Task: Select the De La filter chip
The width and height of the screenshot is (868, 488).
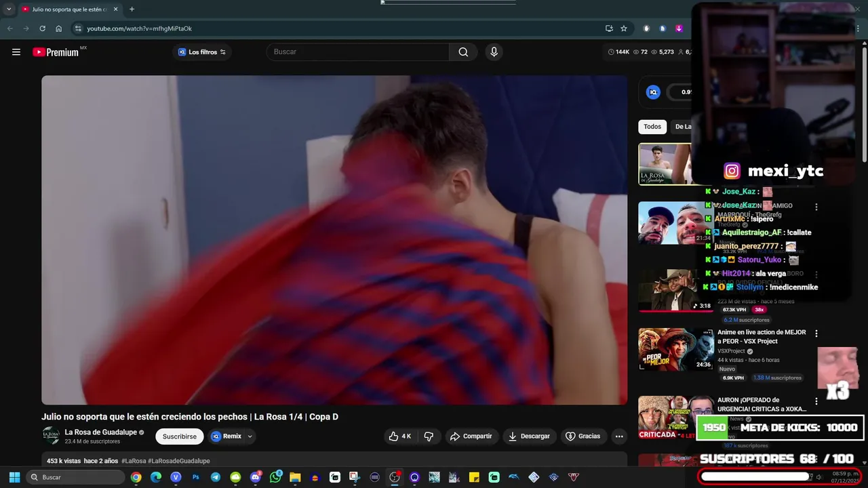Action: [682, 127]
